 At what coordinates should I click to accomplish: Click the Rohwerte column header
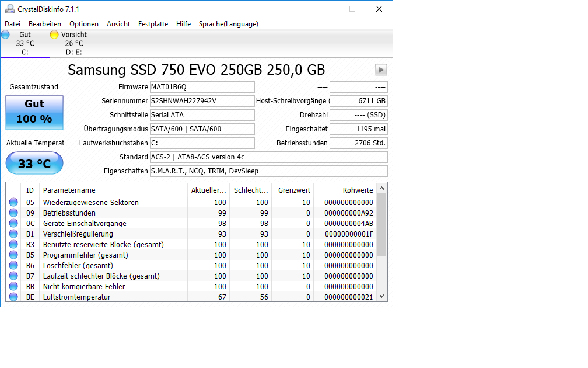point(345,190)
